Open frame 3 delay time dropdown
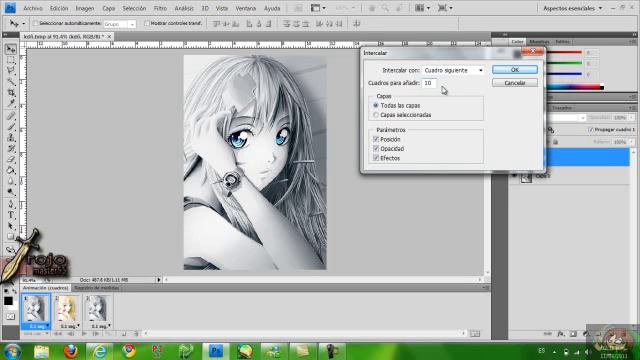Viewport: 640px width, 360px height. pyautogui.click(x=109, y=326)
